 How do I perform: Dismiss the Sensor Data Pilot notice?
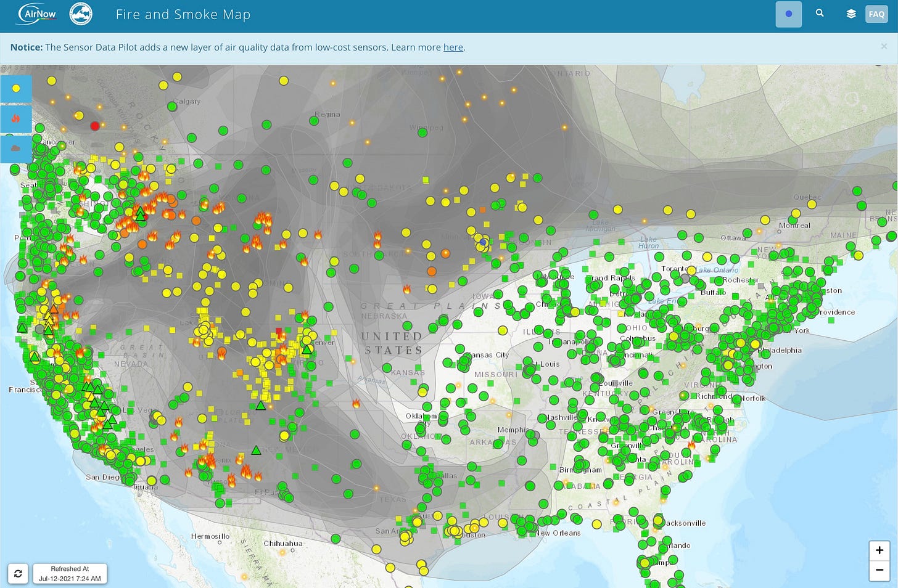(884, 46)
